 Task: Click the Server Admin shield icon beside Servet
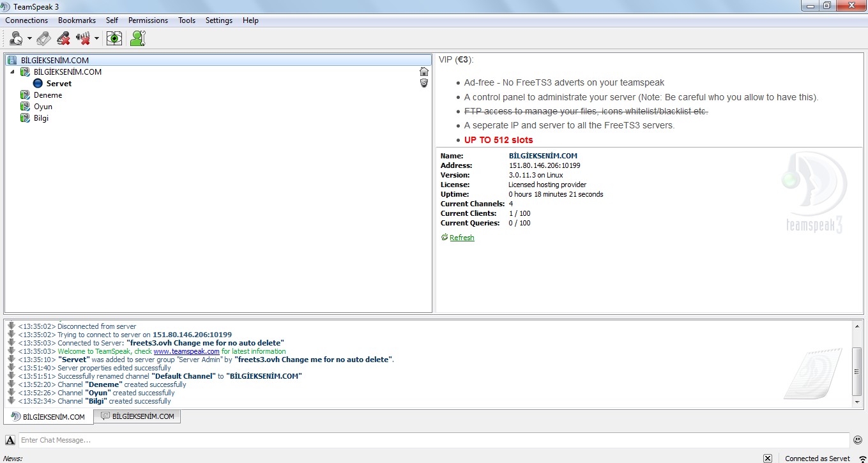(x=423, y=83)
